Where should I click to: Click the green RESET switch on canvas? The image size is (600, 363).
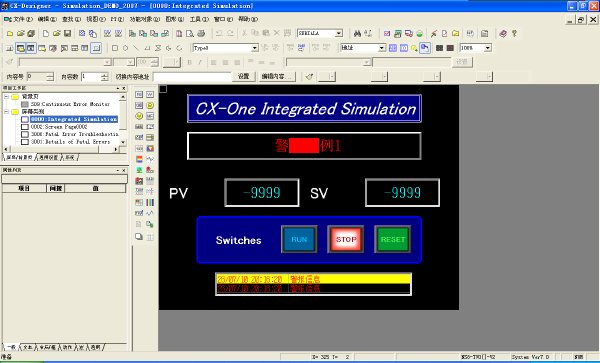[393, 239]
